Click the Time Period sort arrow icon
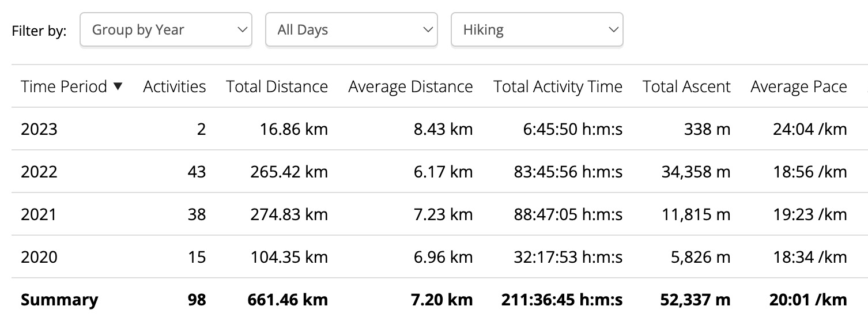 point(118,86)
